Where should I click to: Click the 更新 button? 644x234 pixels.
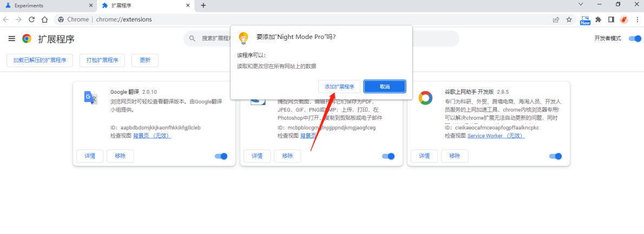[x=145, y=60]
